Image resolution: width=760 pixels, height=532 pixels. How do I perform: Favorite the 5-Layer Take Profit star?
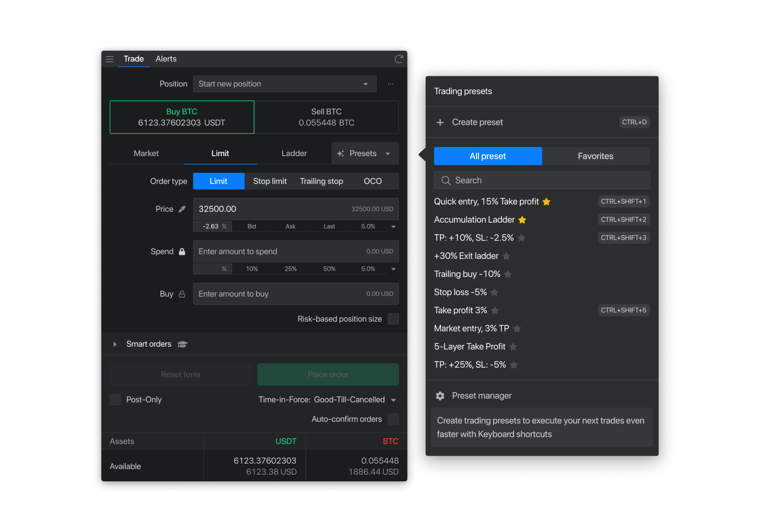pos(513,347)
